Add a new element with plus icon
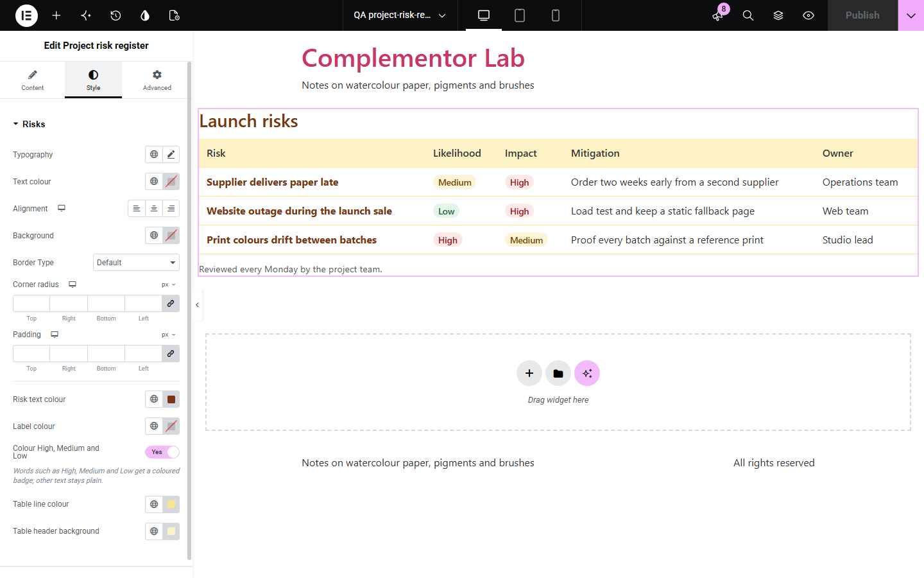 tap(56, 15)
